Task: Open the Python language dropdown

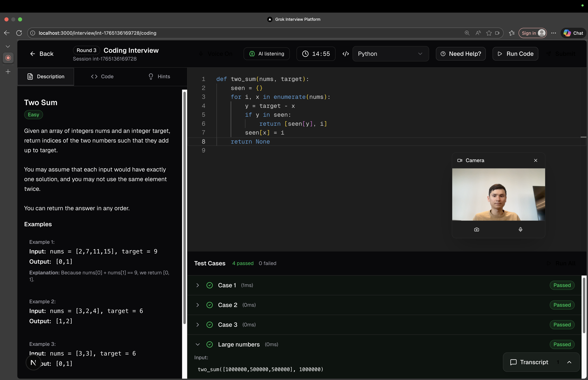Action: click(390, 54)
